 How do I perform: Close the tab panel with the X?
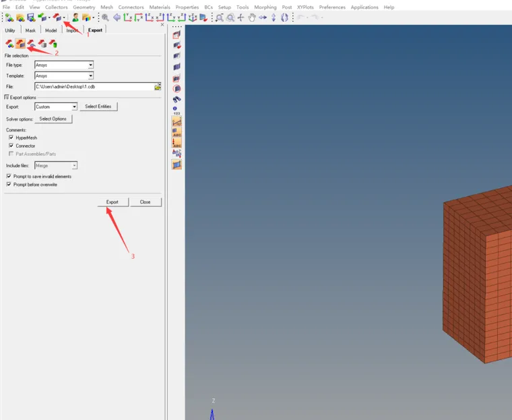click(162, 25)
